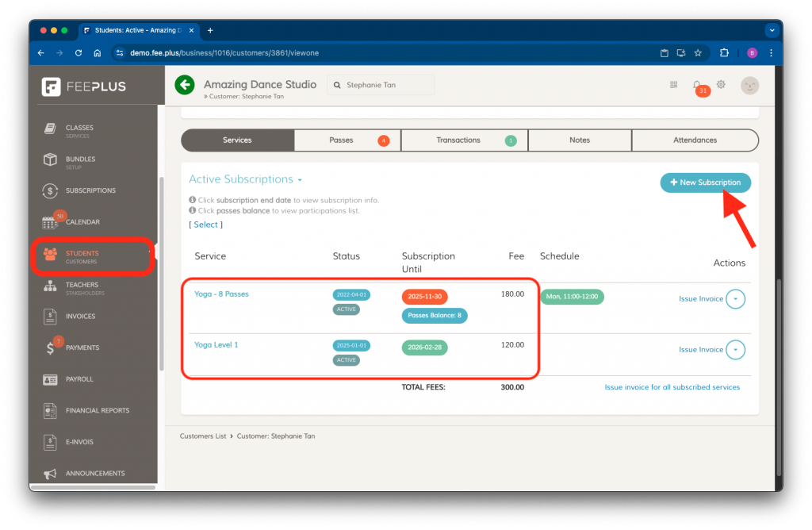The height and width of the screenshot is (530, 812).
Task: Open the notifications bell icon
Action: coord(697,84)
